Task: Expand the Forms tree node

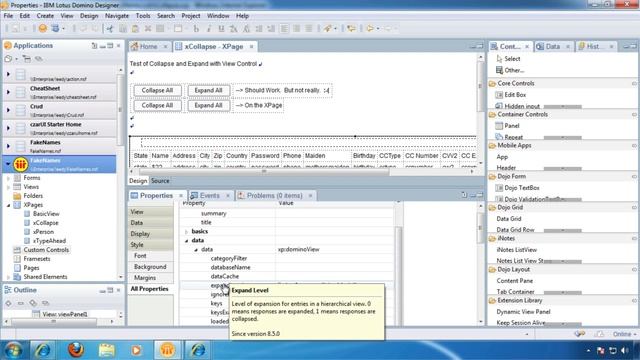Action: coord(9,178)
